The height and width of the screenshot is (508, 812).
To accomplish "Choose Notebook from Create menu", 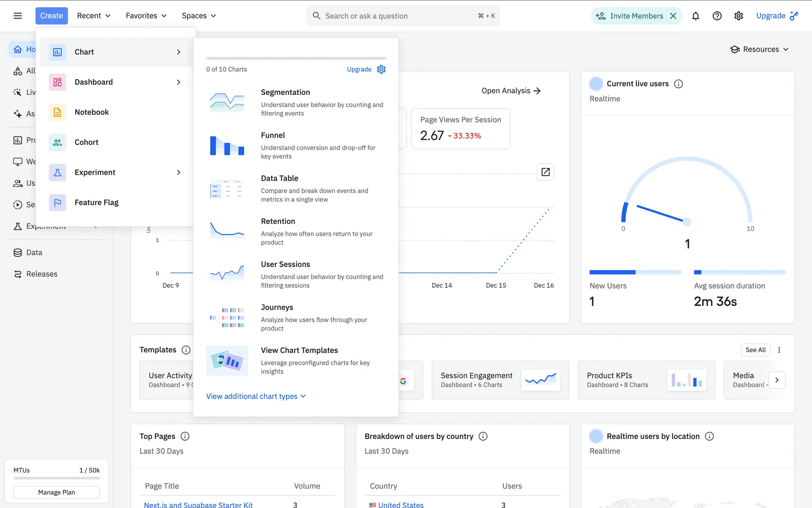I will [x=92, y=112].
